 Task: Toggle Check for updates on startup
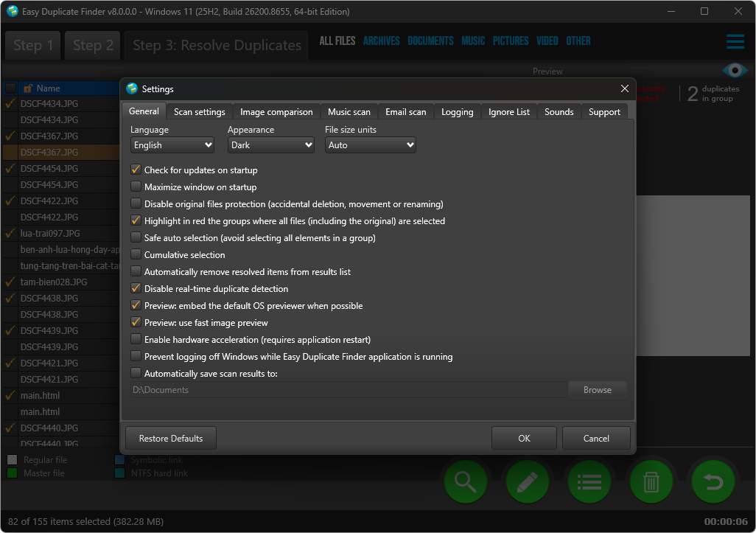(136, 170)
